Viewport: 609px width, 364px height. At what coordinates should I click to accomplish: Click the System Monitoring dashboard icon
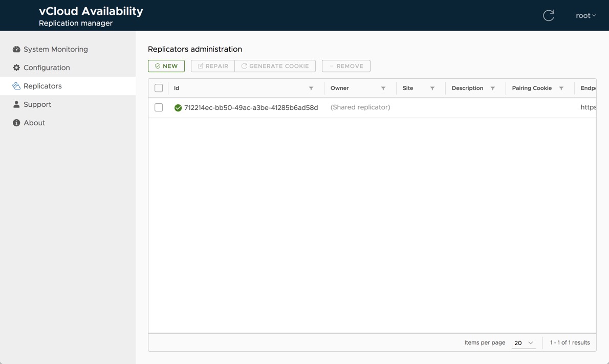tap(16, 49)
